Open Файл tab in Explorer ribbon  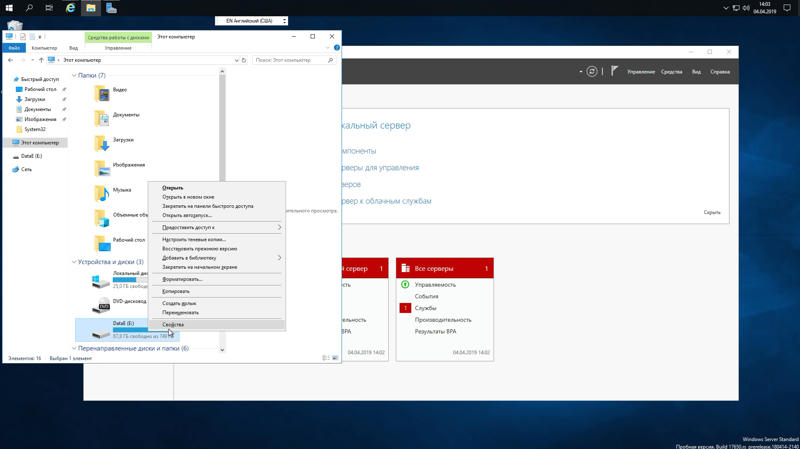click(x=14, y=48)
